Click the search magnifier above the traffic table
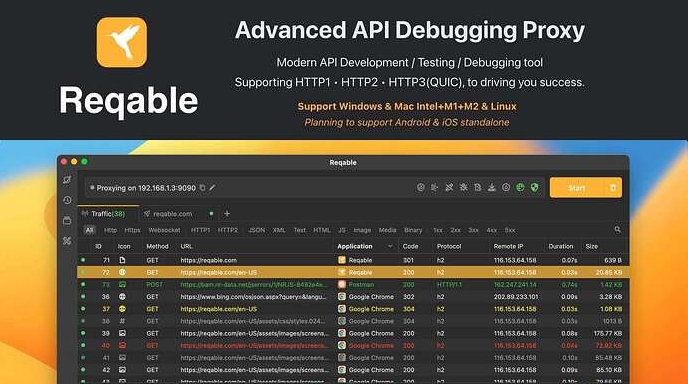 click(617, 230)
